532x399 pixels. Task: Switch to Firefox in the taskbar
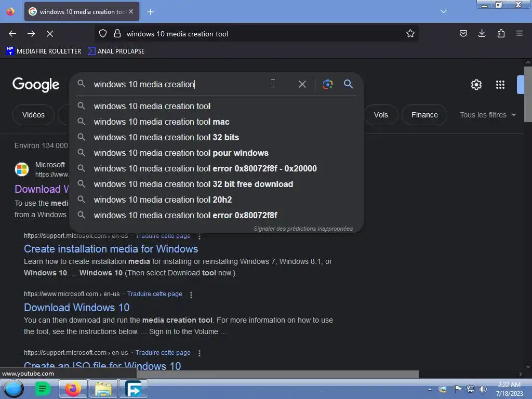coord(73,389)
